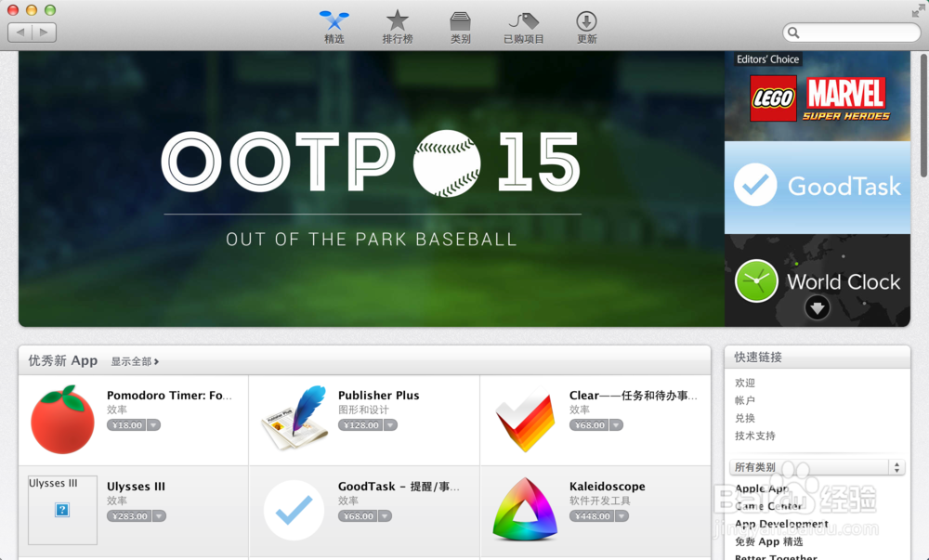Viewport: 929px width, 560px height.
Task: Open the Publisher Plus feather icon
Action: (x=294, y=418)
